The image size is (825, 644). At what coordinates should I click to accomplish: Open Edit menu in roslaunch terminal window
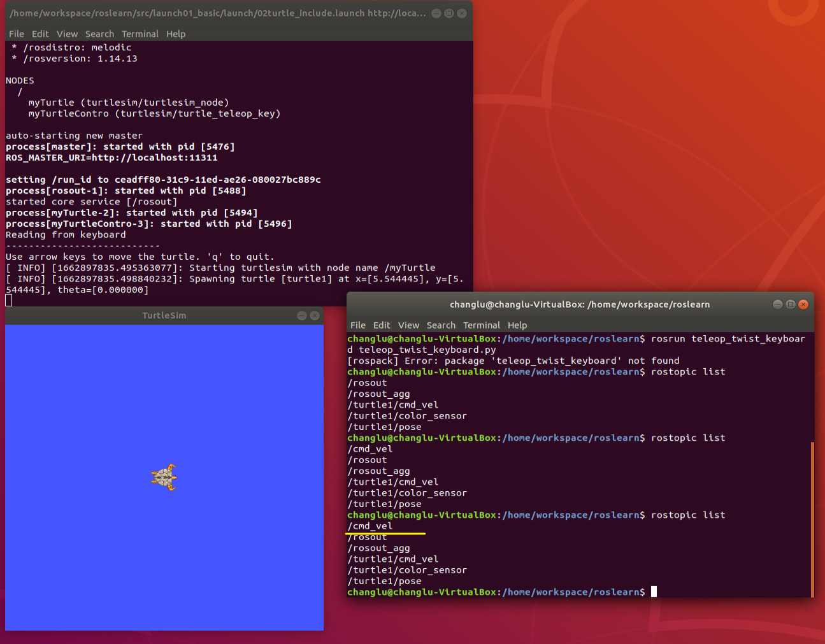[40, 34]
